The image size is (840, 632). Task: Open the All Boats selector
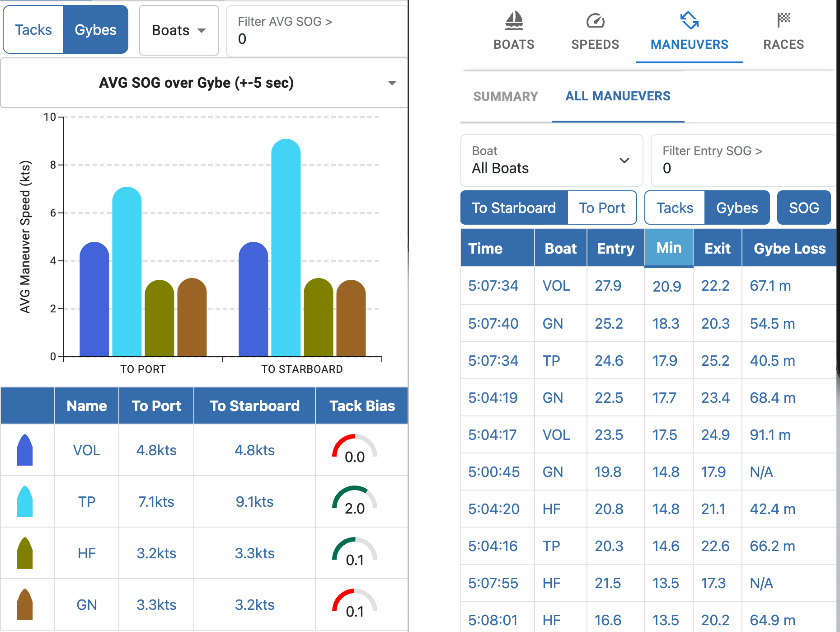click(551, 160)
